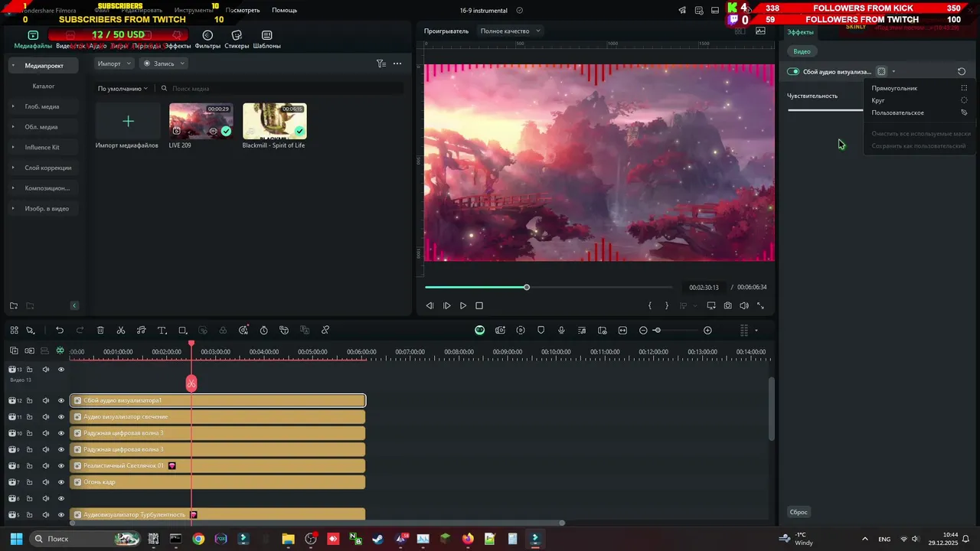Viewport: 980px width, 551px height.
Task: Select the Crop tool in the timeline toolbar
Action: pyautogui.click(x=182, y=330)
